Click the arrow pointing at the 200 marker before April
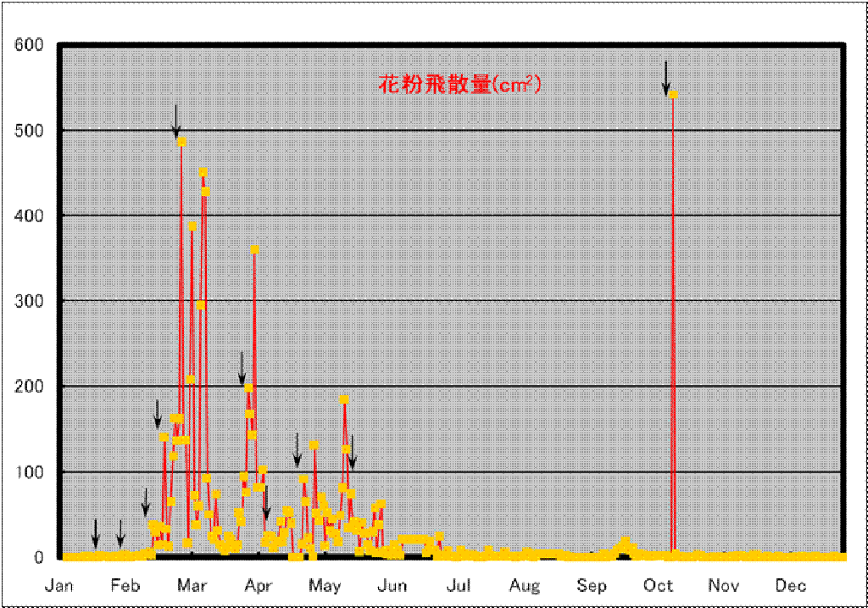Image resolution: width=868 pixels, height=608 pixels. tap(242, 368)
